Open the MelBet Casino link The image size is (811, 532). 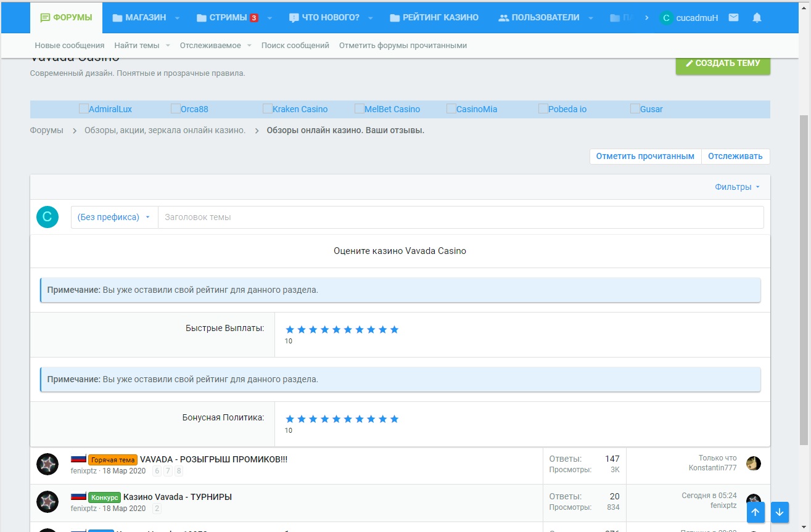click(387, 109)
